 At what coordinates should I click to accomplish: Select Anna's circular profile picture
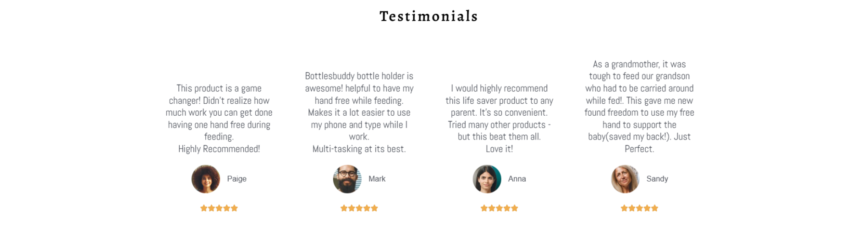coord(487,179)
